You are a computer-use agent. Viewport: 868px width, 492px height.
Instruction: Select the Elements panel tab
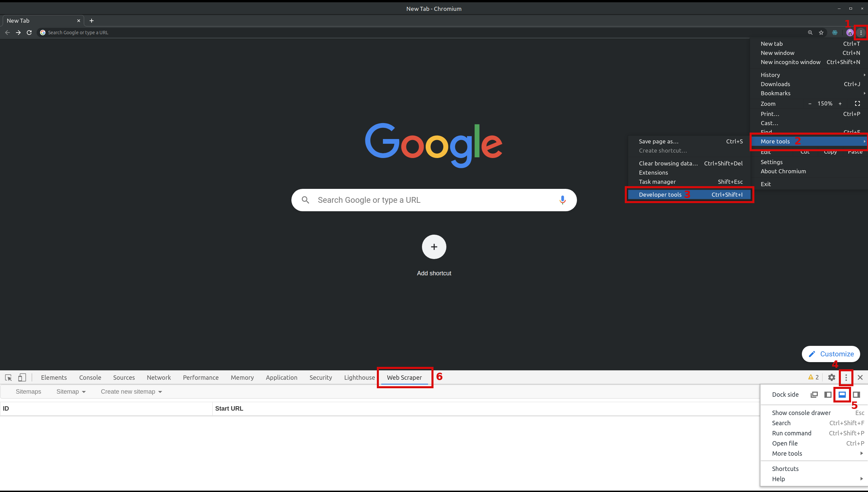point(53,377)
